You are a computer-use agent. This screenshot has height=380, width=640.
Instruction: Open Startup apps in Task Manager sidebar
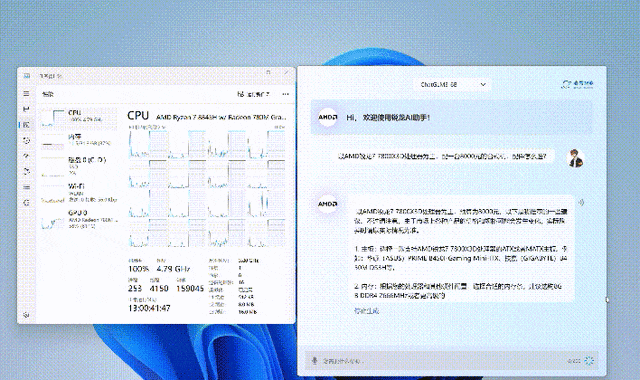coord(26,156)
